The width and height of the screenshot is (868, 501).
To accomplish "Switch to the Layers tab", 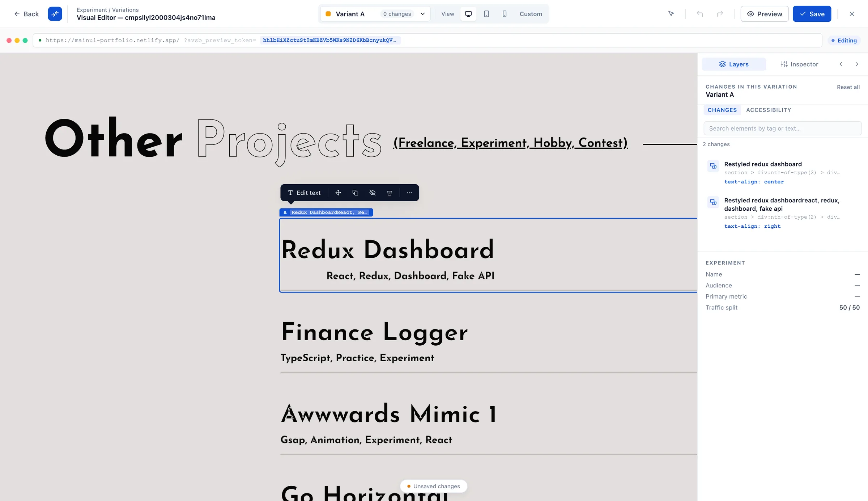I will tap(733, 64).
